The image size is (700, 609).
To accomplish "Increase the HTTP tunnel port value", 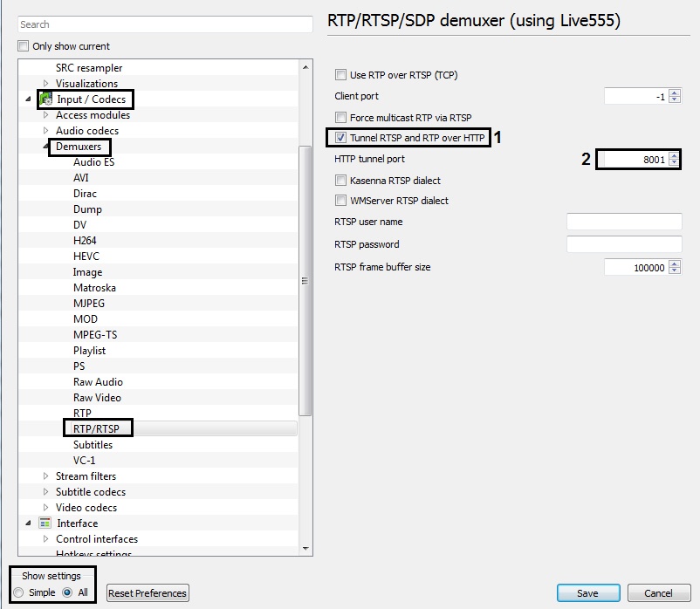I will (675, 156).
